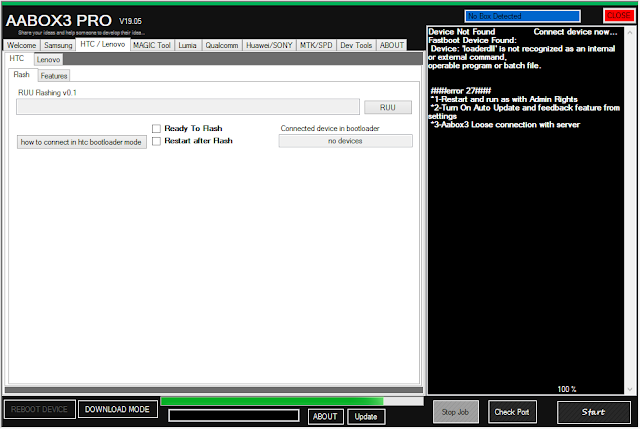This screenshot has width=640, height=429.
Task: Click the V19.05 version label
Action: [x=131, y=21]
